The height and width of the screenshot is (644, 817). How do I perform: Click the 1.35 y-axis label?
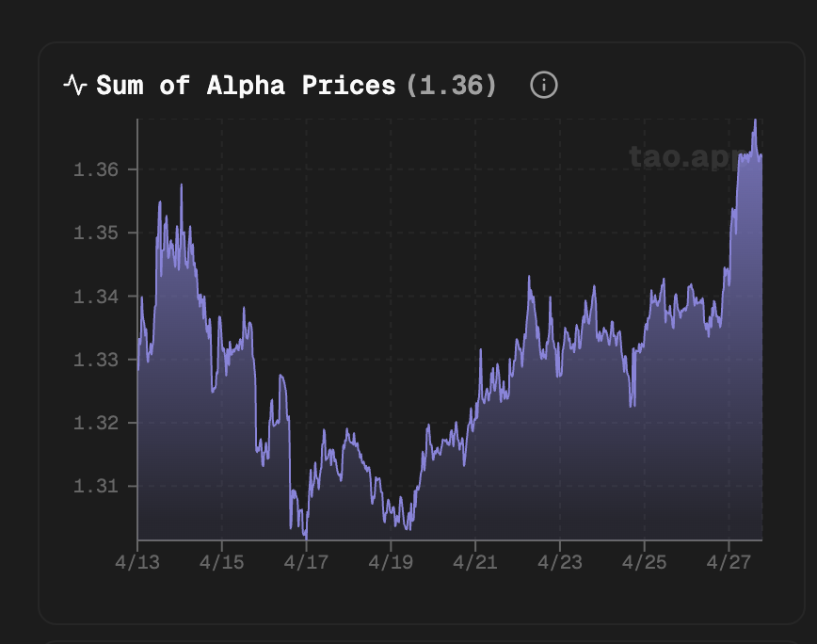pyautogui.click(x=94, y=233)
